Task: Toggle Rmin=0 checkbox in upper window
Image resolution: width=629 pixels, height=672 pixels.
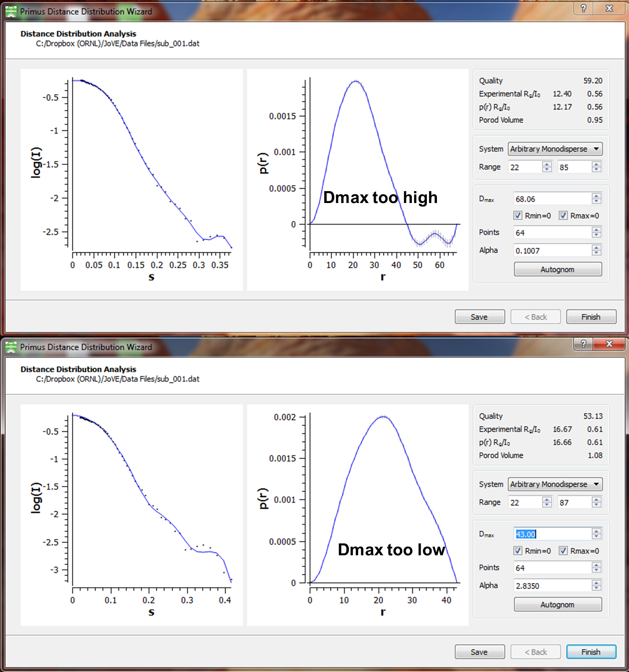Action: (x=518, y=216)
